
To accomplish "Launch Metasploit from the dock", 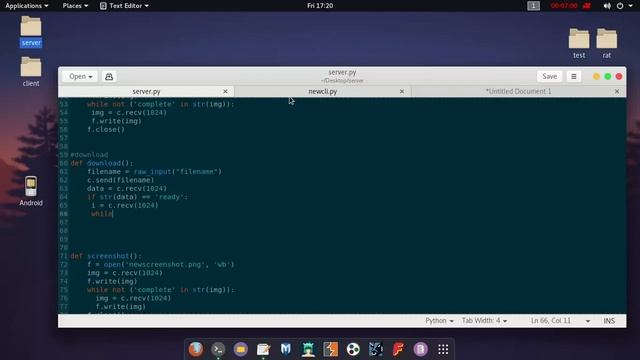I will [x=286, y=349].
